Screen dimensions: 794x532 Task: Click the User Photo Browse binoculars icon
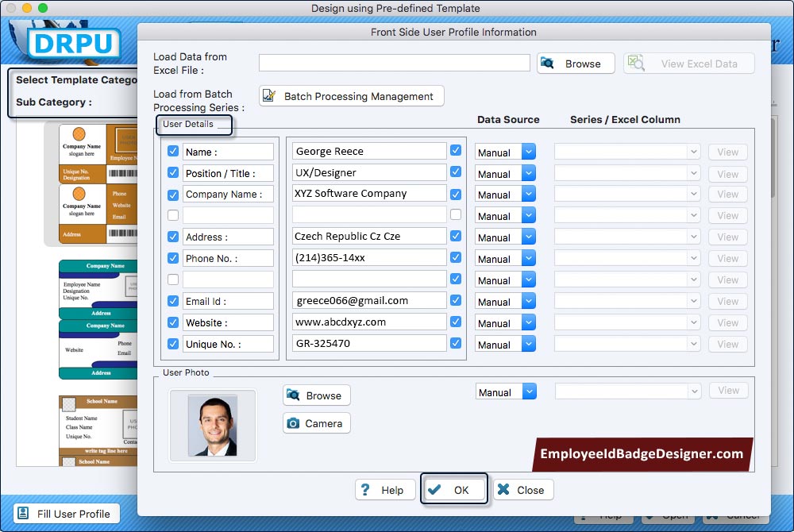click(293, 395)
